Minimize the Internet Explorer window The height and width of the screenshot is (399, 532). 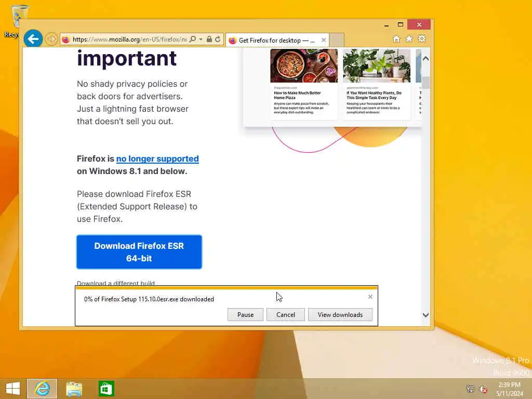(x=387, y=25)
